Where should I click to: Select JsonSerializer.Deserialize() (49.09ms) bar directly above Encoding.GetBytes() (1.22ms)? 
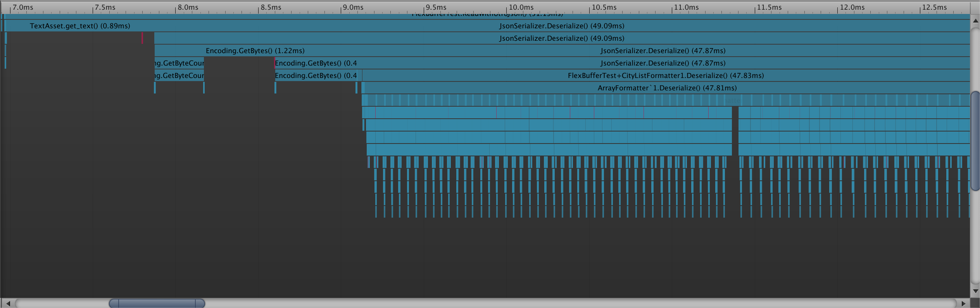[x=562, y=38]
